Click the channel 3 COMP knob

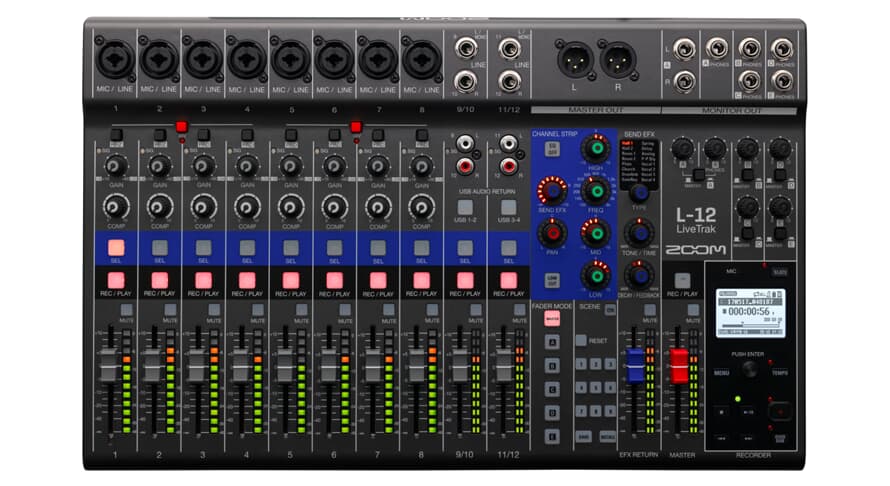[x=204, y=206]
